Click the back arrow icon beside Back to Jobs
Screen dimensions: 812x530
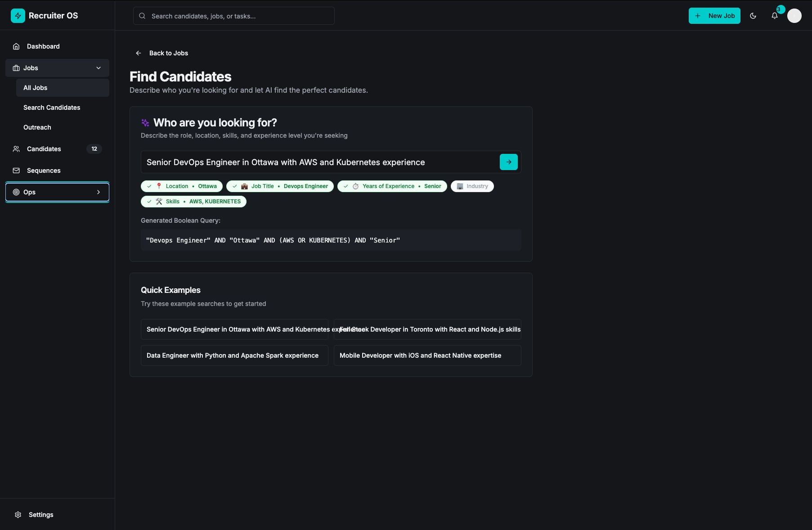139,53
